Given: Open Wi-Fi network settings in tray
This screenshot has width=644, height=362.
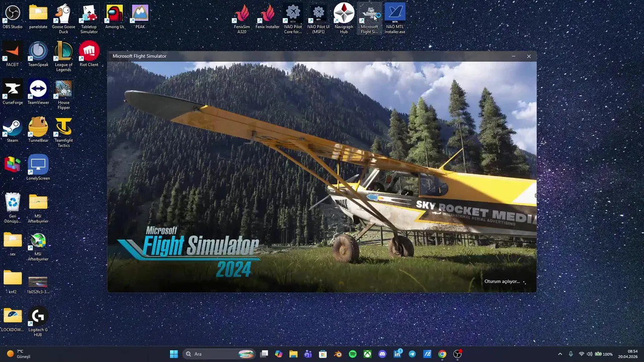Looking at the screenshot, I should (582, 354).
